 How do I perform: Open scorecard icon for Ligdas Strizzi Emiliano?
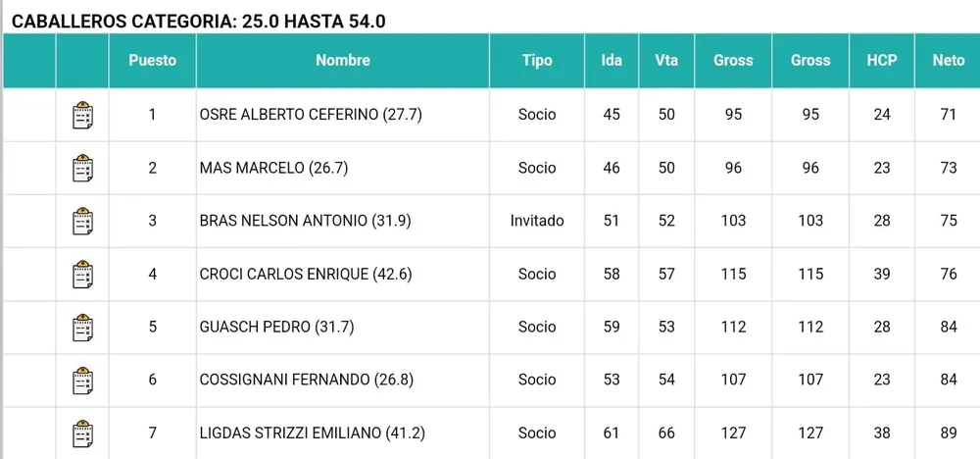coord(83,433)
